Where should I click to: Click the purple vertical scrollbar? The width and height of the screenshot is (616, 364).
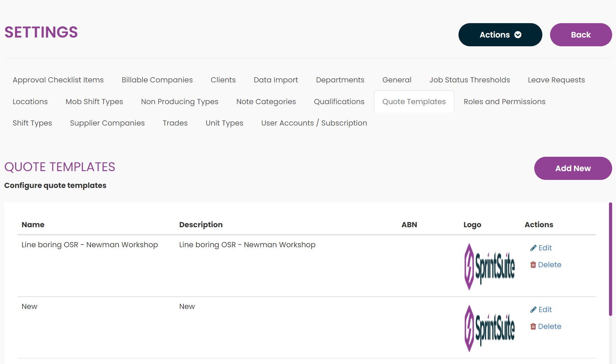pyautogui.click(x=610, y=259)
